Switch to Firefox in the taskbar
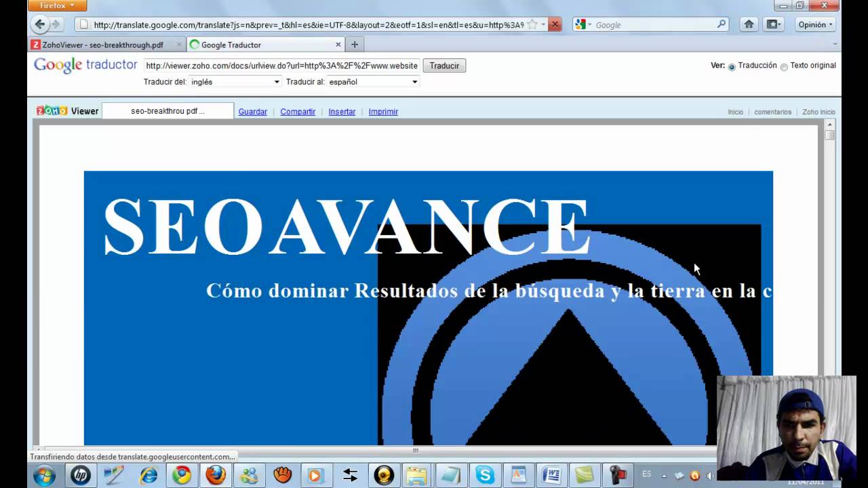Image resolution: width=868 pixels, height=488 pixels. pyautogui.click(x=216, y=475)
